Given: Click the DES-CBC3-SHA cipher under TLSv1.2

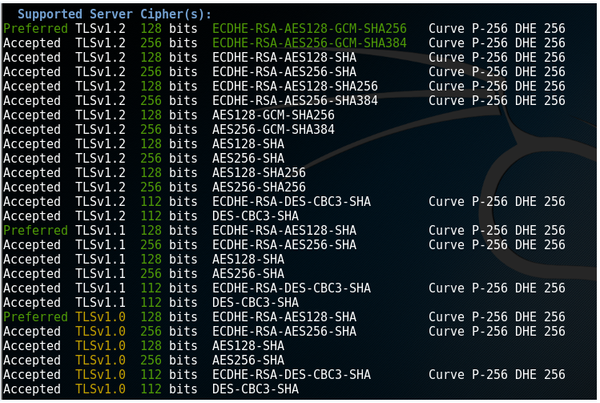Looking at the screenshot, I should pos(255,216).
